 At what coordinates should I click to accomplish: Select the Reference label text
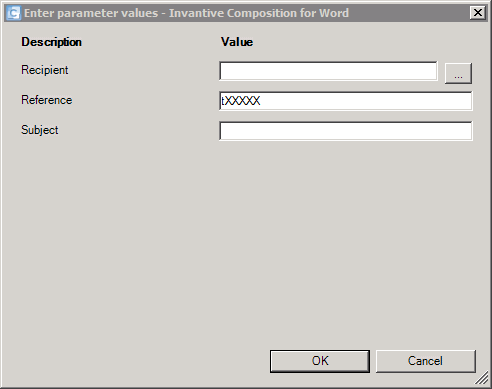point(47,100)
